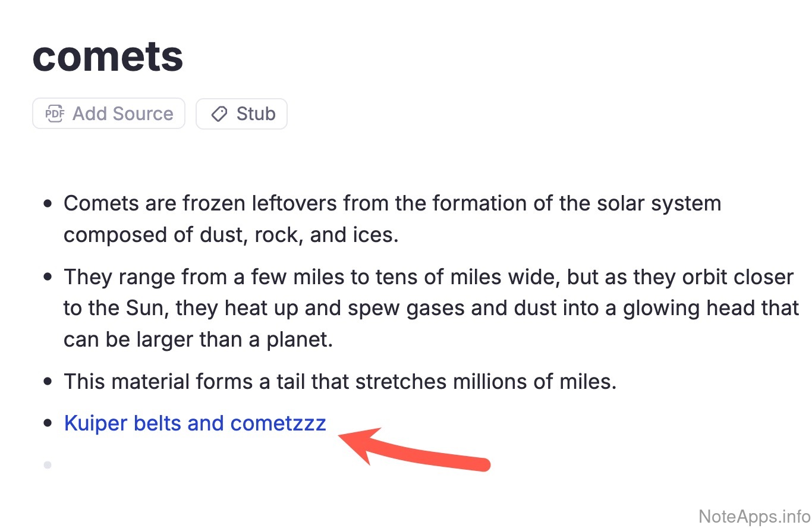The width and height of the screenshot is (812, 528).
Task: Open the Kuiper belts and cometzzz link
Action: (195, 423)
